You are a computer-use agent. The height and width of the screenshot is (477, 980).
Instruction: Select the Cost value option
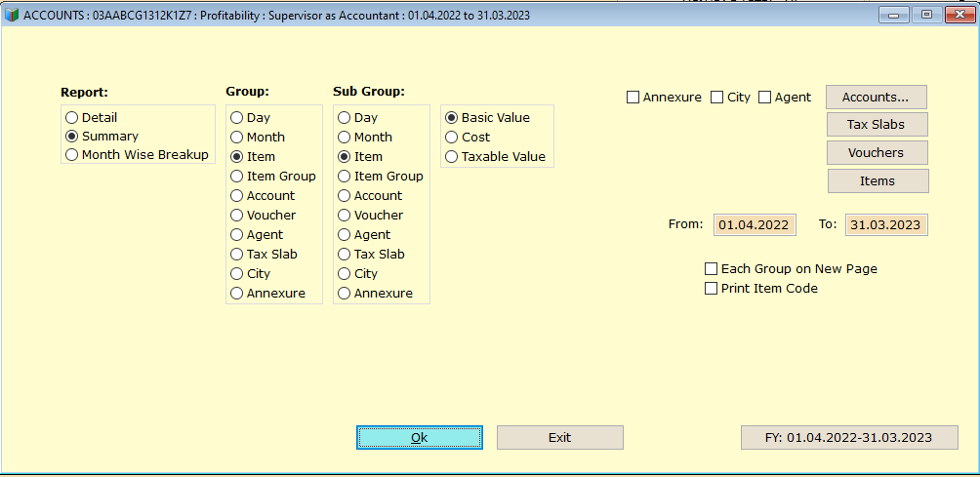pos(468,137)
